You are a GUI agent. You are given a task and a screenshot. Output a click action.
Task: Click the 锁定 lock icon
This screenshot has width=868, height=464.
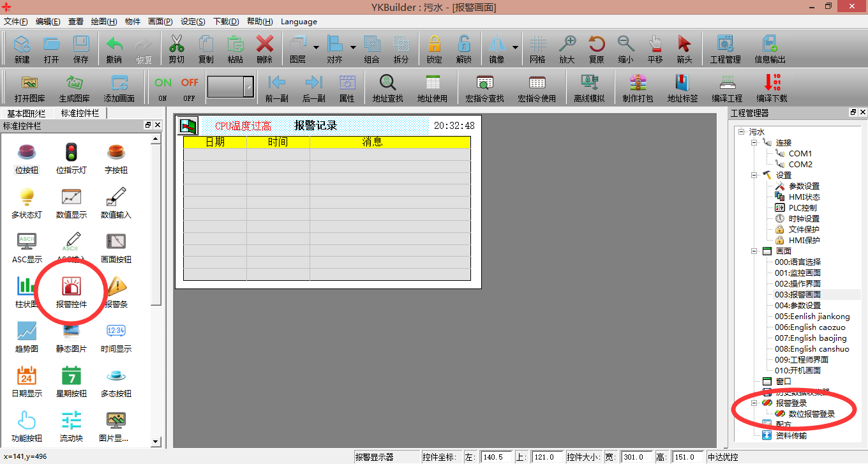tap(434, 49)
